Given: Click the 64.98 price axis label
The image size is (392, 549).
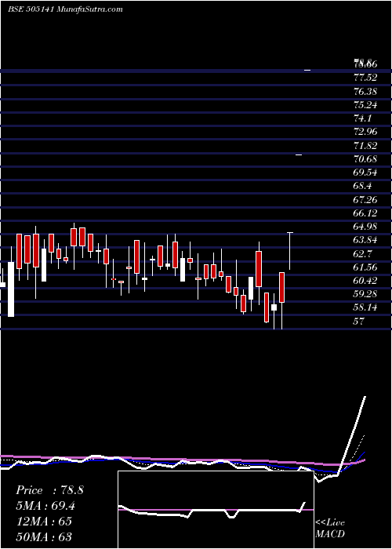Looking at the screenshot, I should click(x=366, y=227).
